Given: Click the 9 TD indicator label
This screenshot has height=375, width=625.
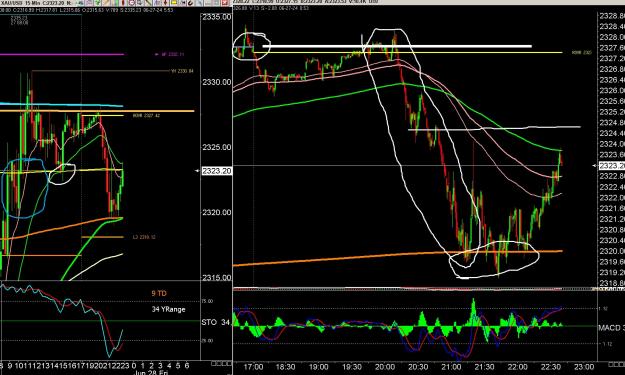Looking at the screenshot, I should [x=159, y=293].
